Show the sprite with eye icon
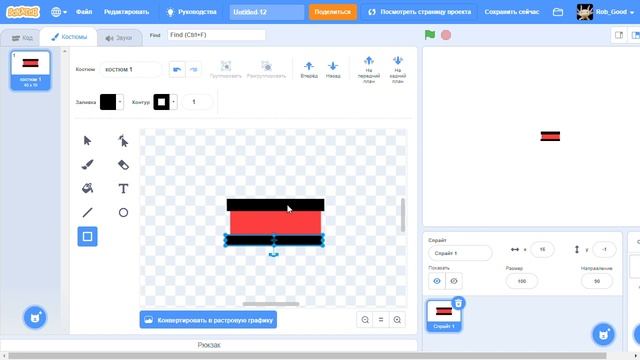This screenshot has height=360, width=640. 437,281
